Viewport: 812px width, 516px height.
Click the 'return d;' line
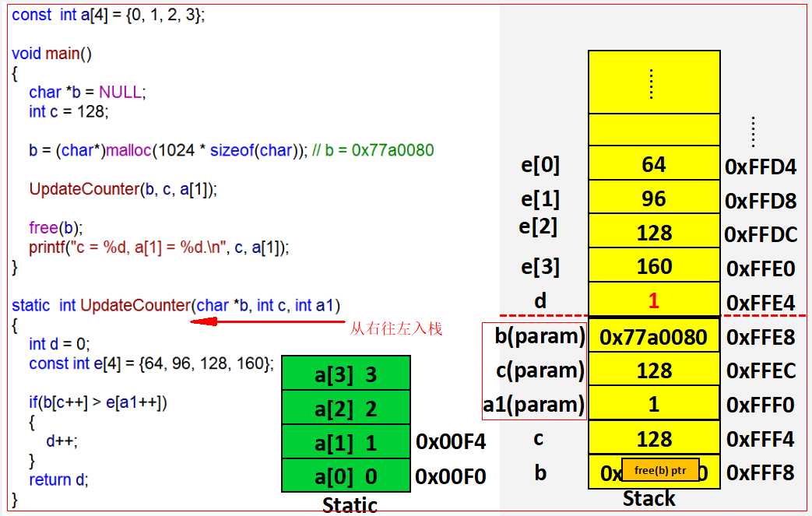pyautogui.click(x=58, y=479)
